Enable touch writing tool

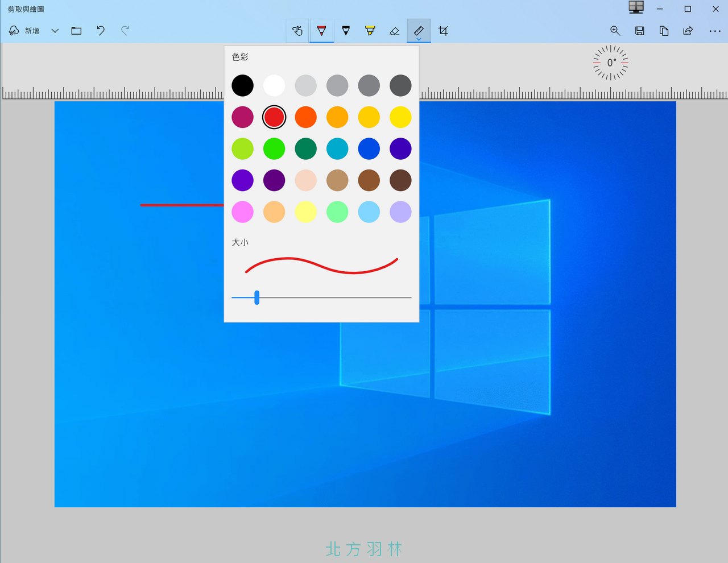pyautogui.click(x=297, y=31)
